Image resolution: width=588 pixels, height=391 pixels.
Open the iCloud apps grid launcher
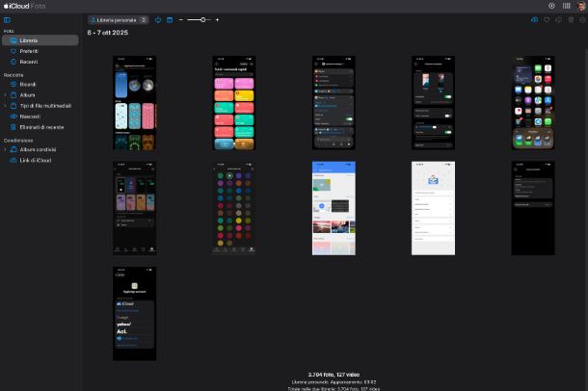click(566, 6)
